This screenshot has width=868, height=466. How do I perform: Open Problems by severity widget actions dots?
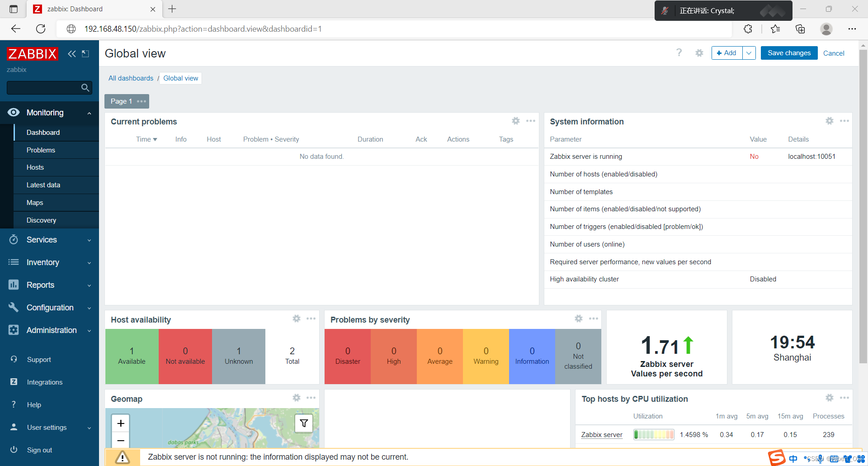pyautogui.click(x=594, y=319)
